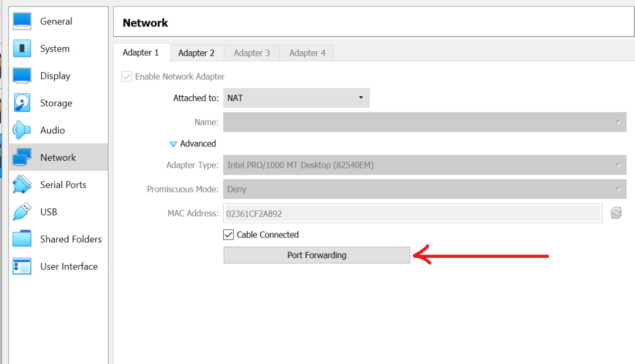Open the USB settings icon
Image resolution: width=635 pixels, height=364 pixels.
click(22, 212)
